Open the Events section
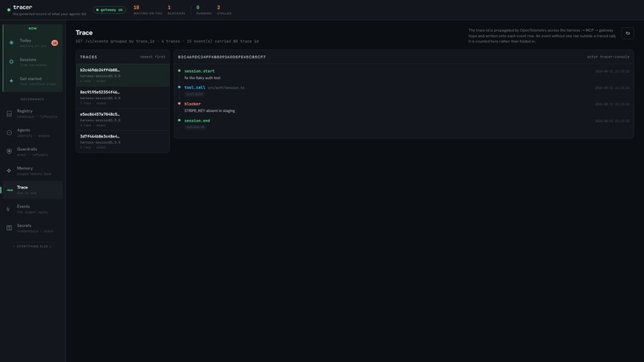This screenshot has height=362, width=644. [x=33, y=209]
